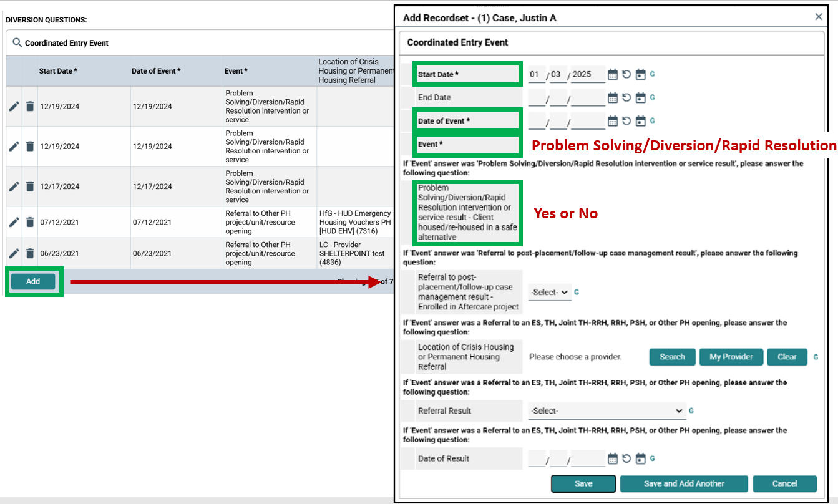Click the Location of Crisis Housing column header
The height and width of the screenshot is (504, 838).
(x=356, y=71)
